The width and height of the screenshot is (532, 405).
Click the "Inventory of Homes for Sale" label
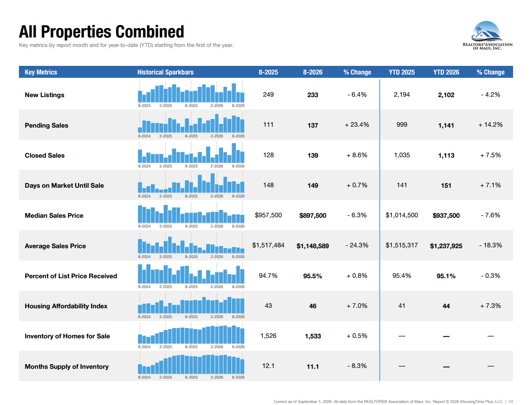coord(67,336)
